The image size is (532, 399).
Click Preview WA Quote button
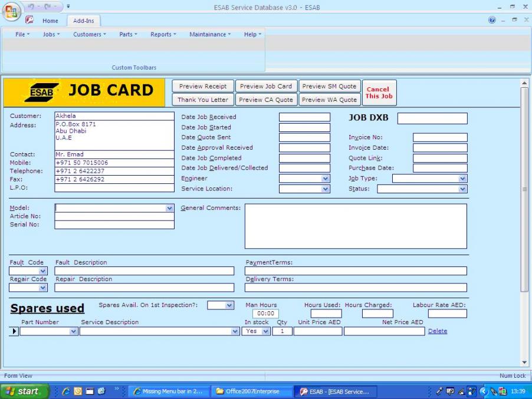329,100
